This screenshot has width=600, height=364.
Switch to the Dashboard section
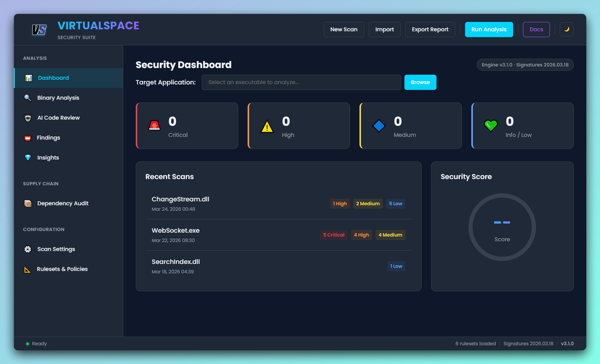[x=53, y=78]
